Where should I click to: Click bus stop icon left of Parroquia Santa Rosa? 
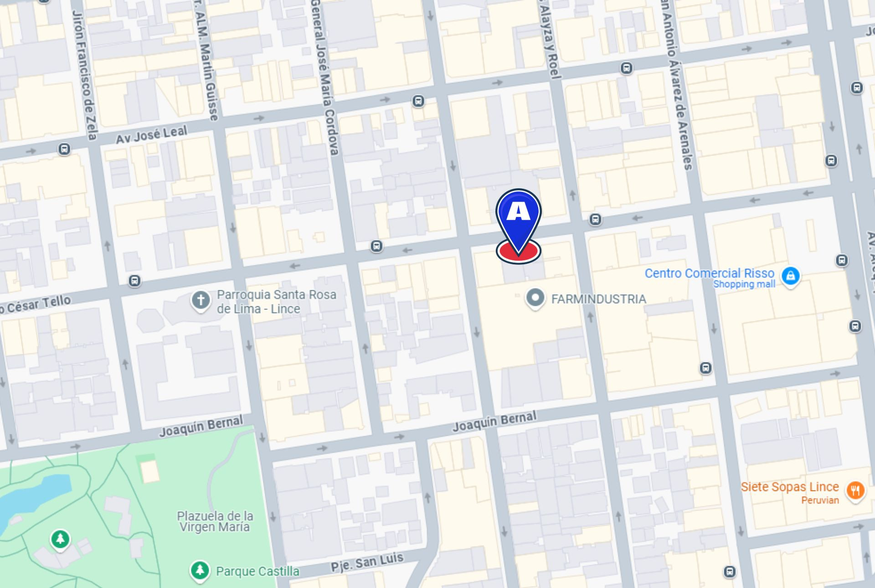[x=134, y=280]
